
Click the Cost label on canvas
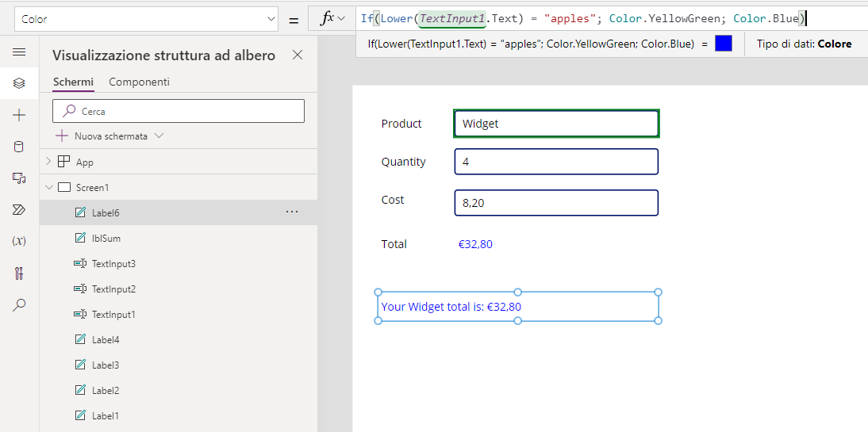393,200
